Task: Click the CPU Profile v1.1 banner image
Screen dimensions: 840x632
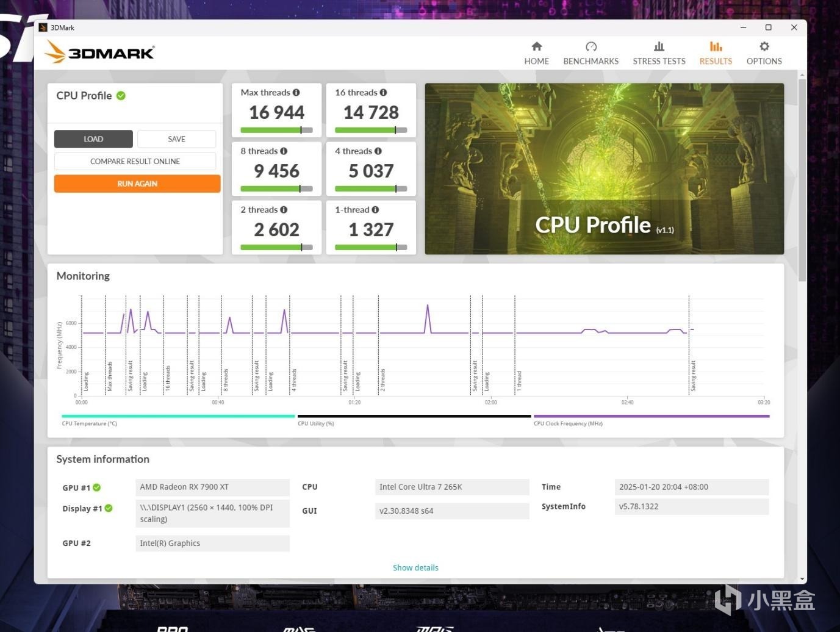Action: click(x=604, y=169)
